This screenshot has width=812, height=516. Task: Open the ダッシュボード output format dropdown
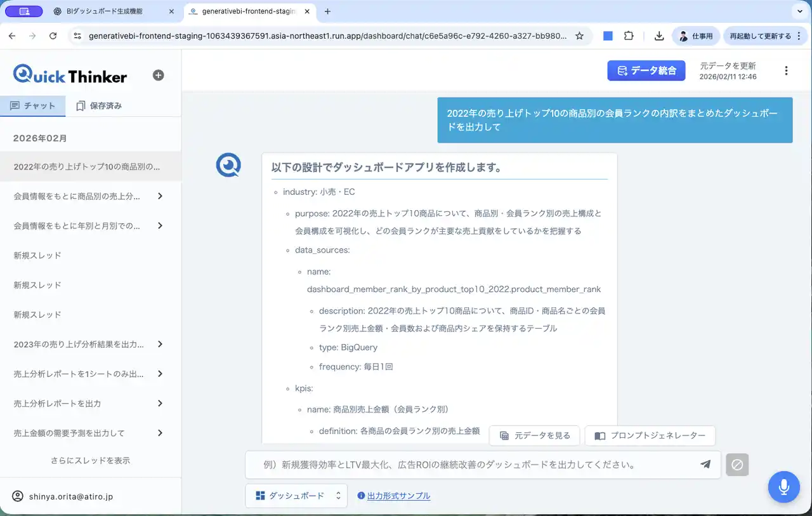click(296, 496)
